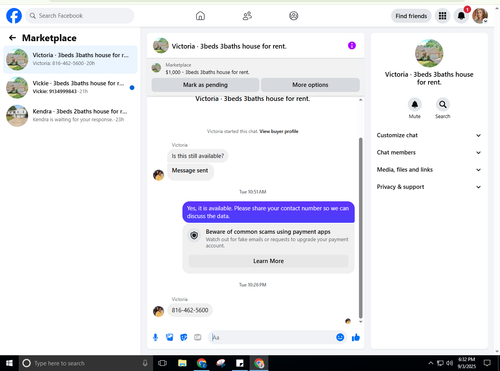Open the taskbar clock showing 6:32 PM

pos(466,363)
